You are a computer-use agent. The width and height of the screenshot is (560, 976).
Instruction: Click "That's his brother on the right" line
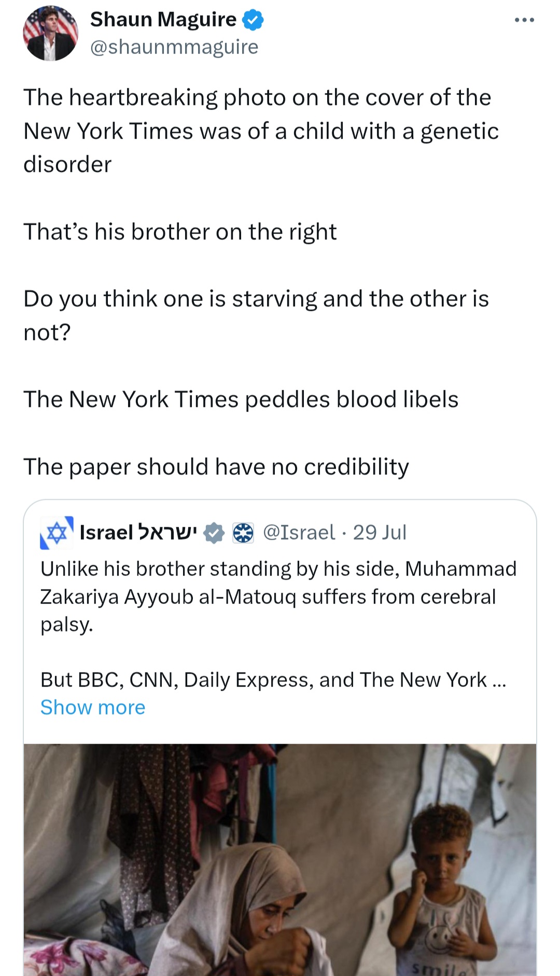point(180,231)
